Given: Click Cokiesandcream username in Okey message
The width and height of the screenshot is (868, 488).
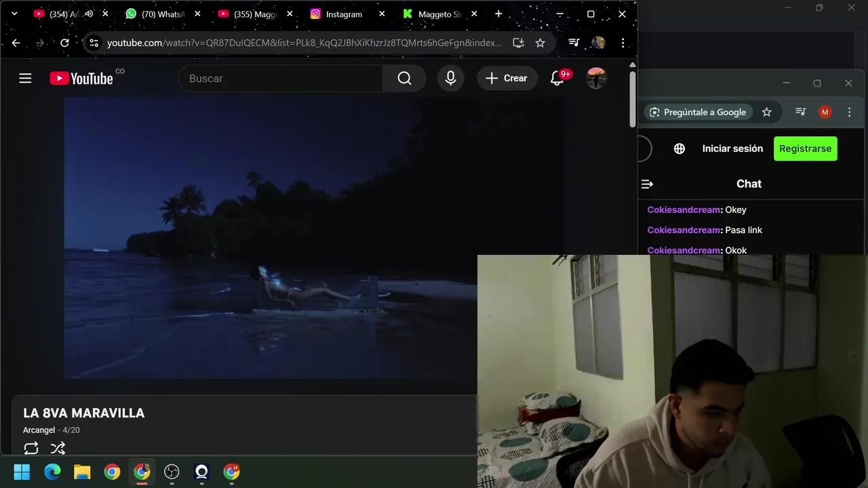Looking at the screenshot, I should pyautogui.click(x=684, y=210).
